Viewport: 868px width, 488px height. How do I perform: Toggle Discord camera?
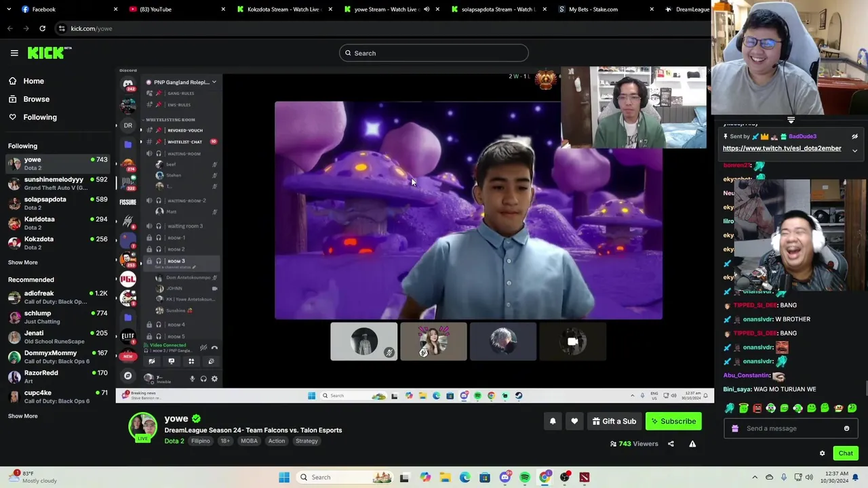(x=152, y=362)
